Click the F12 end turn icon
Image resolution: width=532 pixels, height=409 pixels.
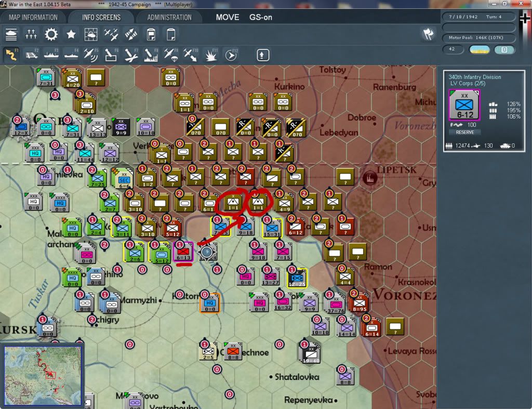[231, 55]
